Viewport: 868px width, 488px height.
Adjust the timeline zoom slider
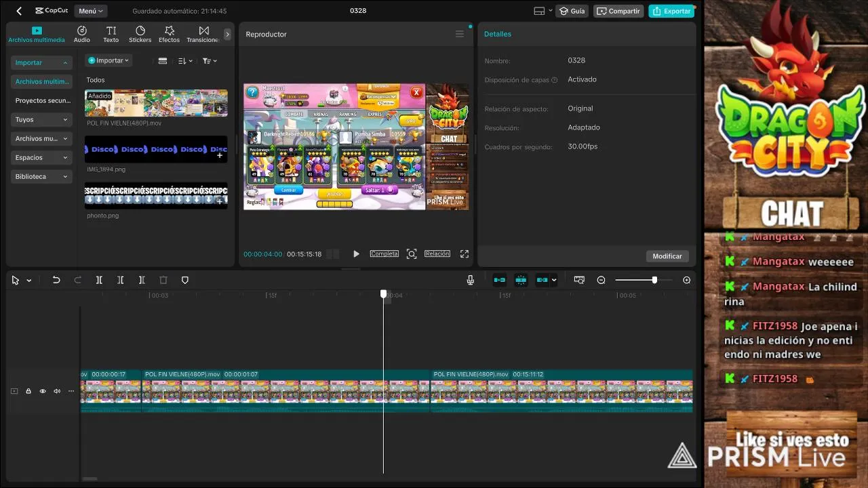(644, 280)
